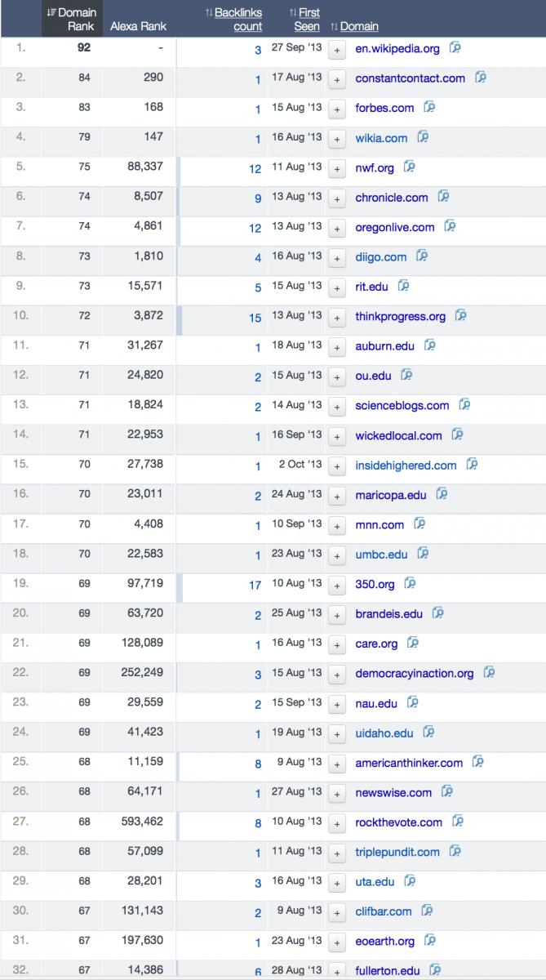This screenshot has width=546, height=980.
Task: Expand the triplepundit.com row plus button
Action: [336, 853]
